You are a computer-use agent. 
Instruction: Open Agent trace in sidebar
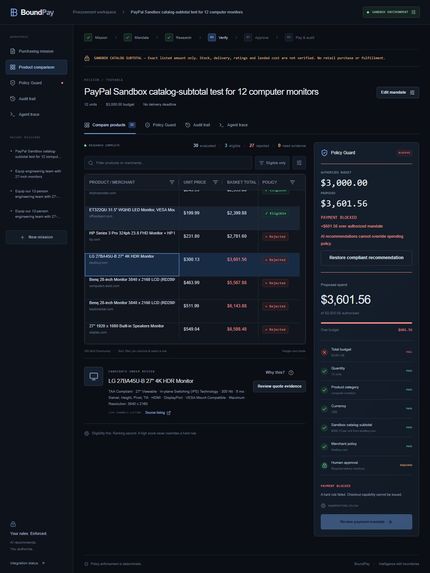[x=36, y=114]
